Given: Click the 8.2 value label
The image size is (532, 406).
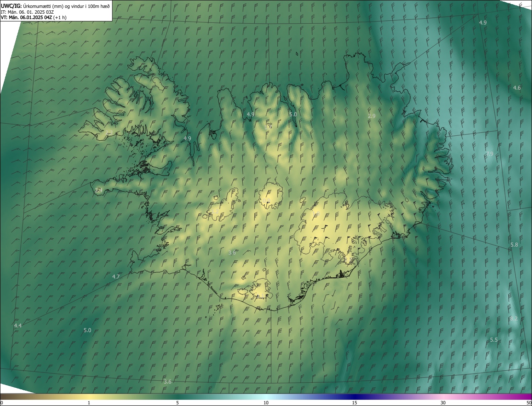Looking at the screenshot, I should 514,318.
